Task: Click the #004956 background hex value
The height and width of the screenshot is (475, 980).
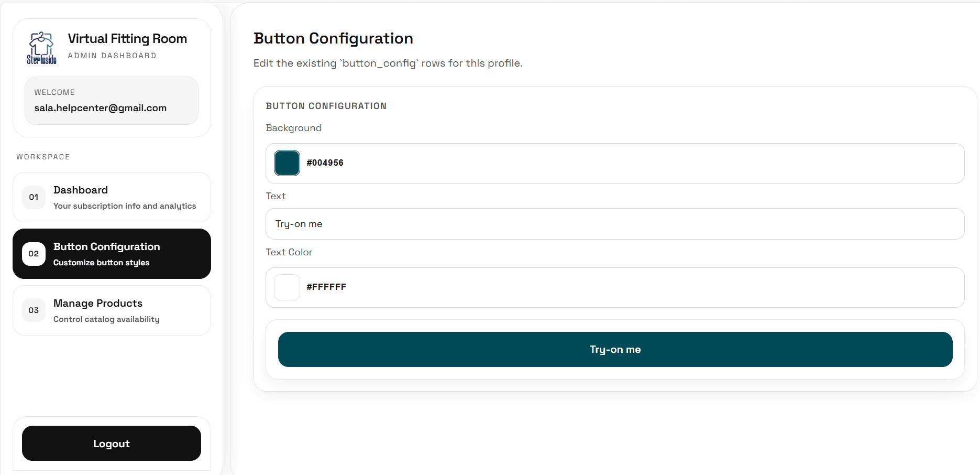Action: click(325, 163)
